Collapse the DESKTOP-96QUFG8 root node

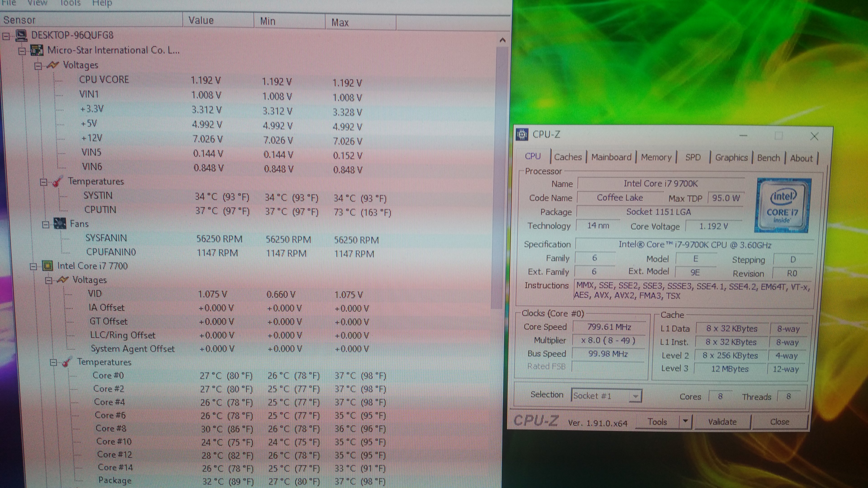pyautogui.click(x=6, y=36)
